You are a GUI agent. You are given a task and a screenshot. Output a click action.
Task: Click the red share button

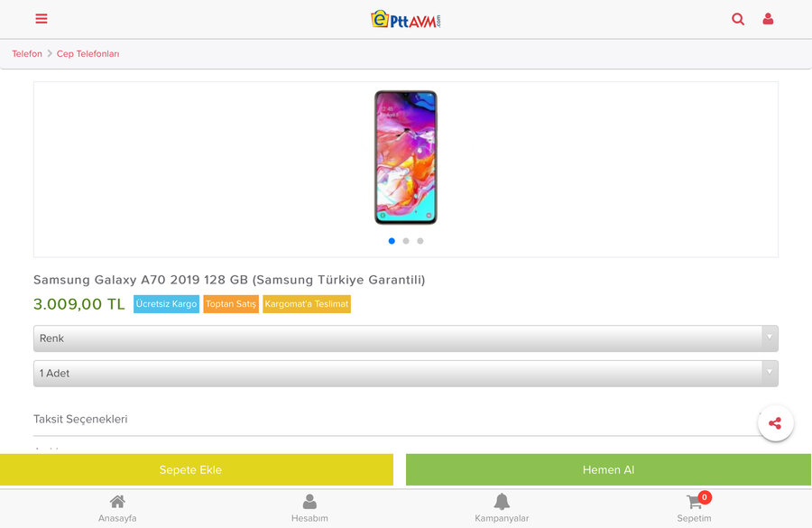click(775, 422)
